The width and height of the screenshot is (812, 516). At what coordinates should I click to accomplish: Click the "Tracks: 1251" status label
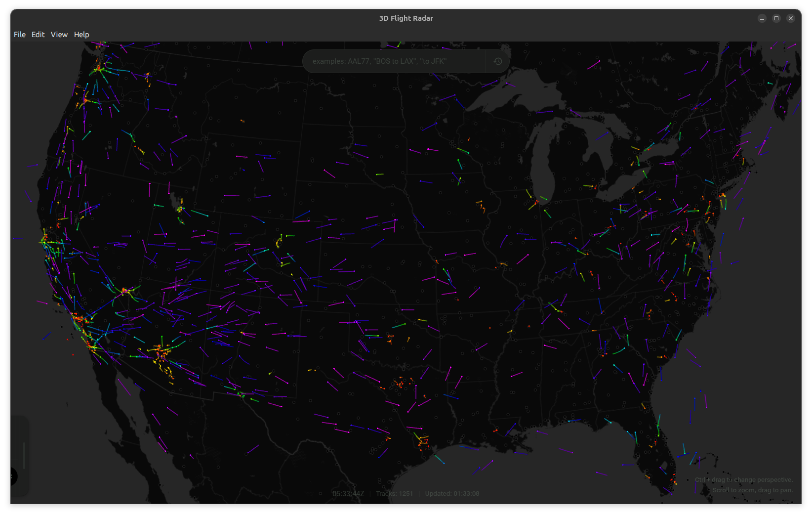(x=394, y=493)
